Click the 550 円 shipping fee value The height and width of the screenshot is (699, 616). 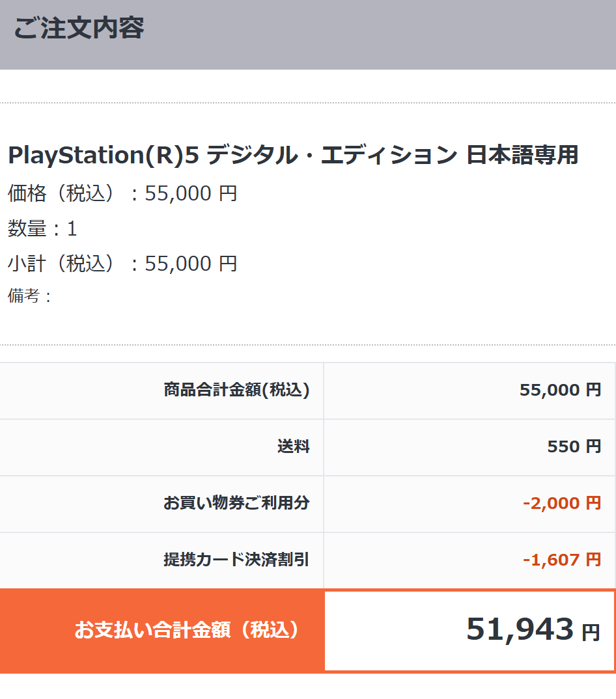tap(574, 446)
